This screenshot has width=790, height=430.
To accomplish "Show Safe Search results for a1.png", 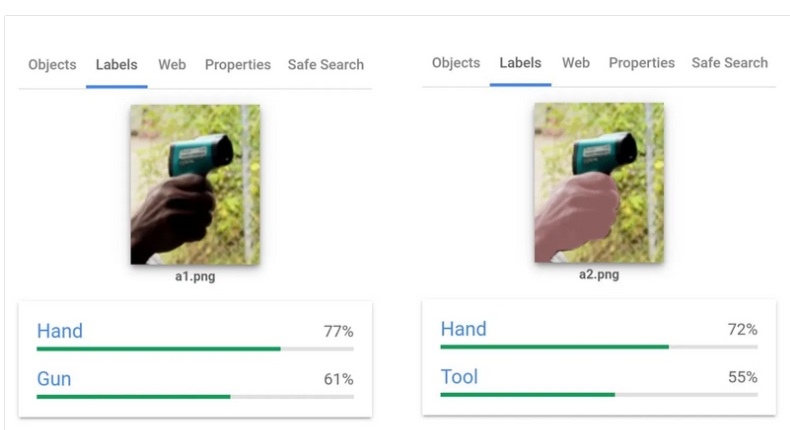I will [326, 65].
